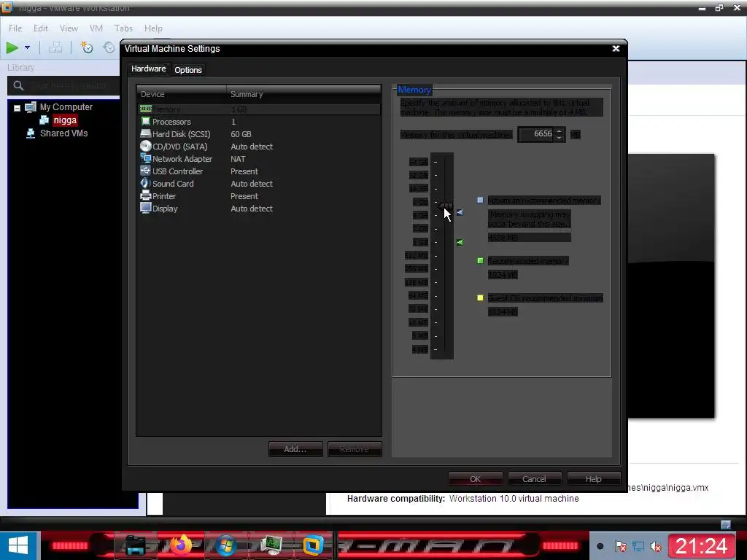Close the Virtual Machine Settings dialog

(x=616, y=49)
